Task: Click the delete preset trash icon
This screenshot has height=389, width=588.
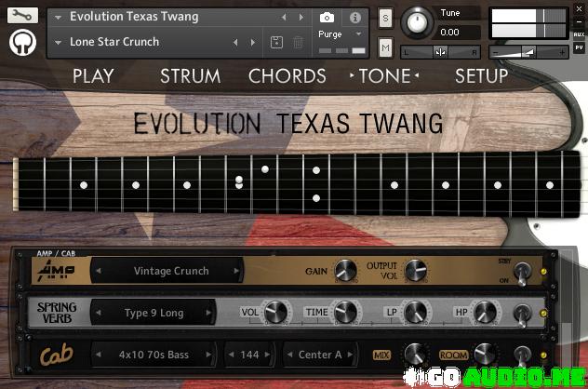Action: [x=298, y=42]
